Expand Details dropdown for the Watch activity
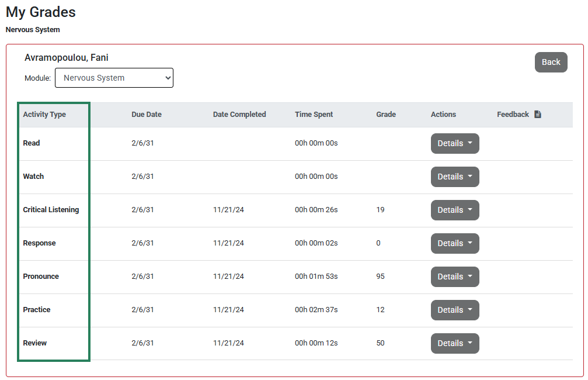Screen dimensions: 588x380 454,177
